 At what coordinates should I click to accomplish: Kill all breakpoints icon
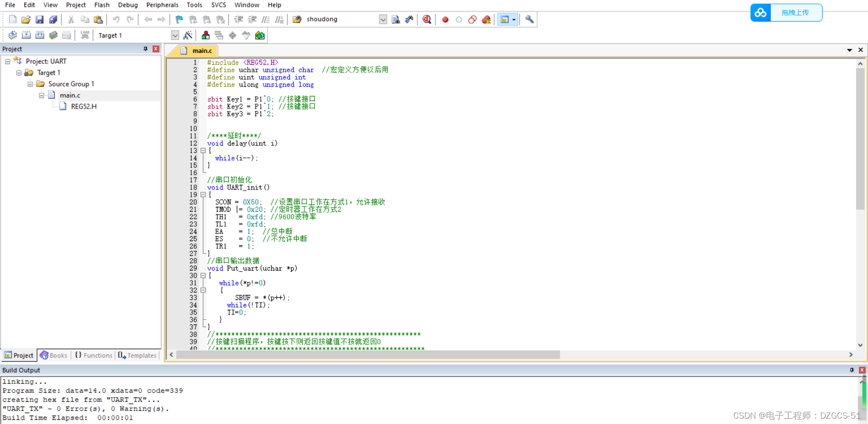coord(486,19)
